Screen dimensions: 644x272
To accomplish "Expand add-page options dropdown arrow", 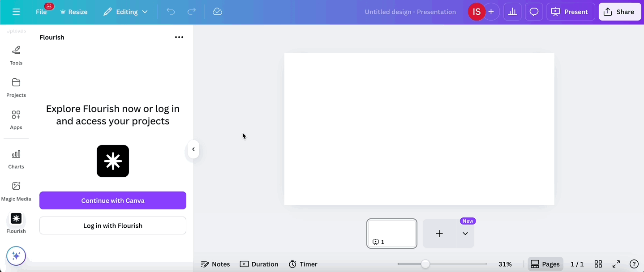I will coord(465,234).
